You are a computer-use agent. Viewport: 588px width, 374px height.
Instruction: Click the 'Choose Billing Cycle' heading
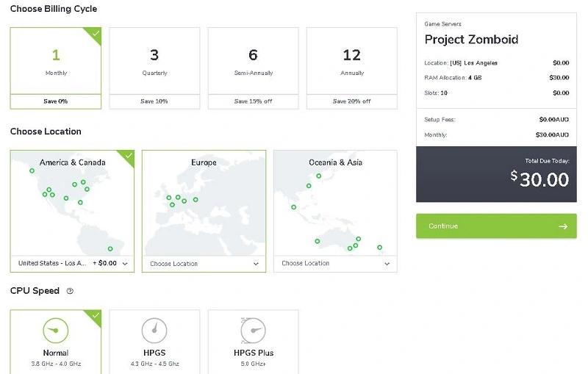coord(54,9)
